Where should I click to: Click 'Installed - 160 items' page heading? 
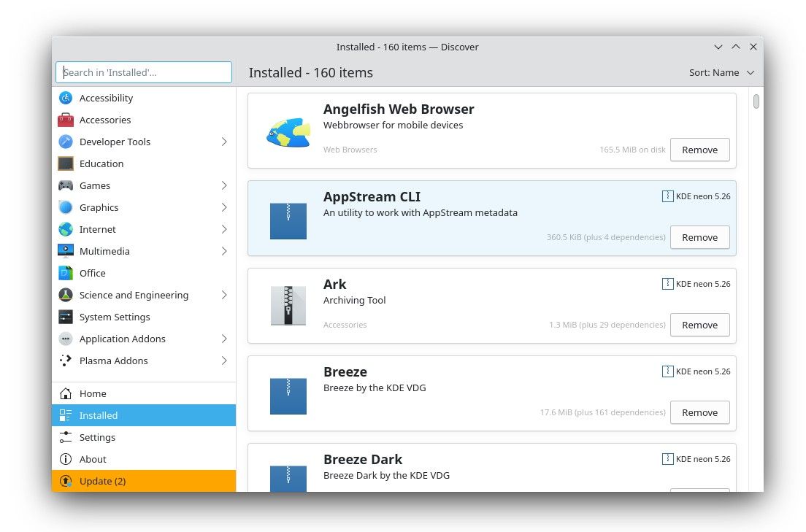tap(311, 72)
